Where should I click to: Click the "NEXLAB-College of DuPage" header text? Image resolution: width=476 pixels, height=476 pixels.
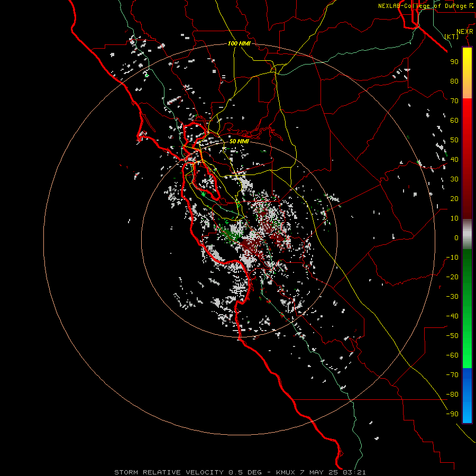pyautogui.click(x=422, y=6)
